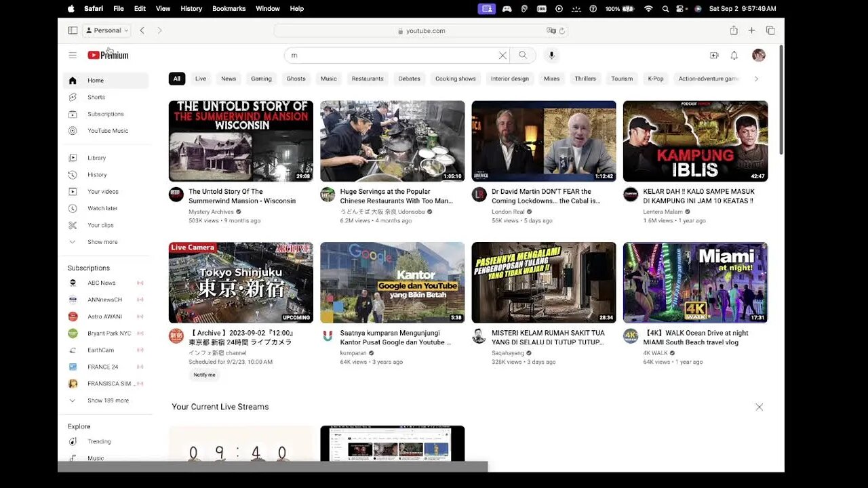Open YouTube Music from the sidebar

point(106,131)
